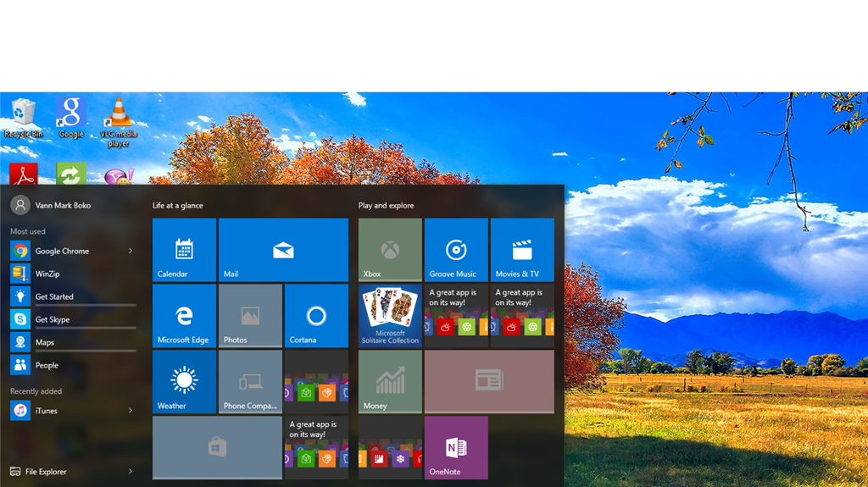Open Microsoft Solitaire Collection tile
The height and width of the screenshot is (487, 868).
point(390,316)
